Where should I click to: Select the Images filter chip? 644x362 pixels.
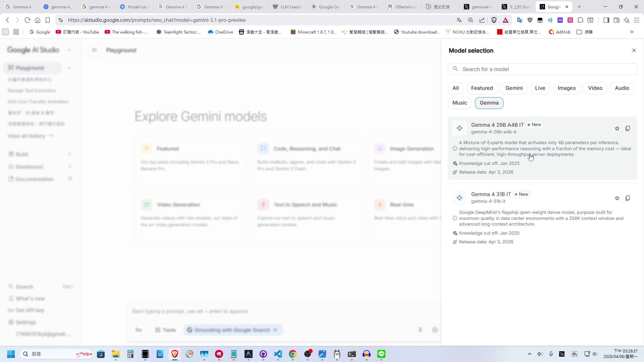[567, 88]
